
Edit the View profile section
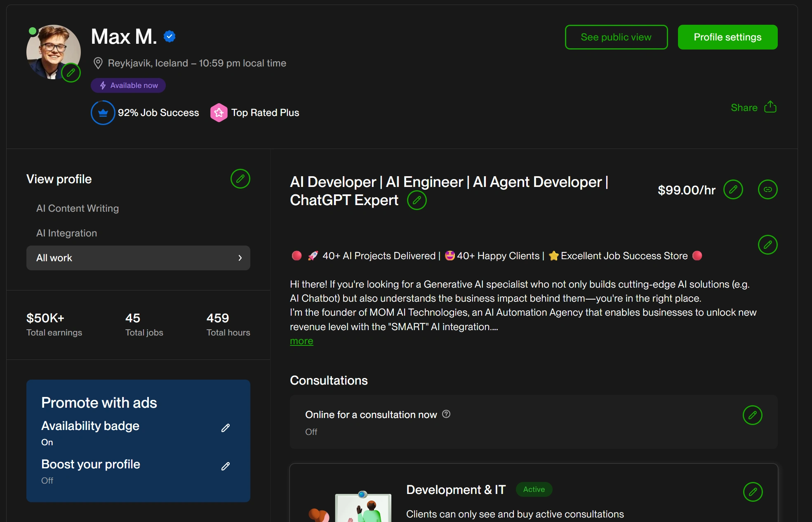coord(240,179)
